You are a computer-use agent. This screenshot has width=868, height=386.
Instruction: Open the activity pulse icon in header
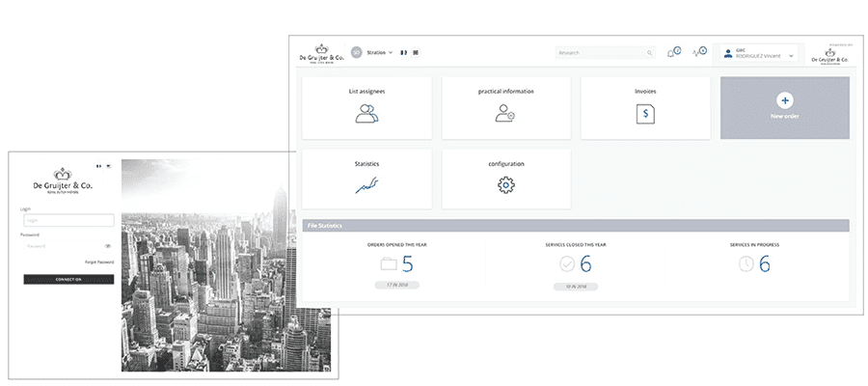697,53
